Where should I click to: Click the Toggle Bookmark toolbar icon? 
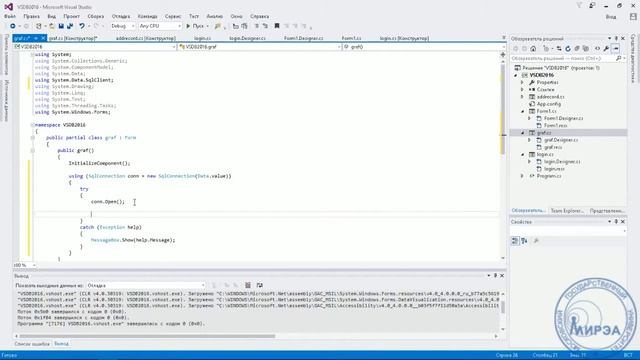tap(277, 26)
